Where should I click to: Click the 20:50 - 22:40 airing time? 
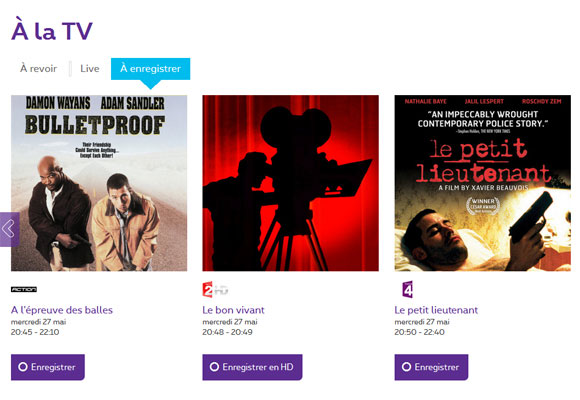(419, 332)
